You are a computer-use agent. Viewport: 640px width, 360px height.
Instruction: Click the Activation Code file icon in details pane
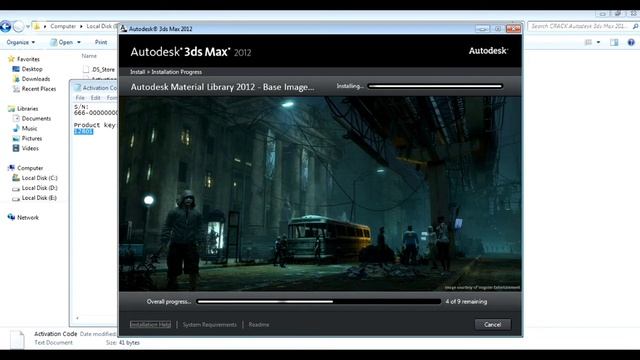click(x=17, y=339)
